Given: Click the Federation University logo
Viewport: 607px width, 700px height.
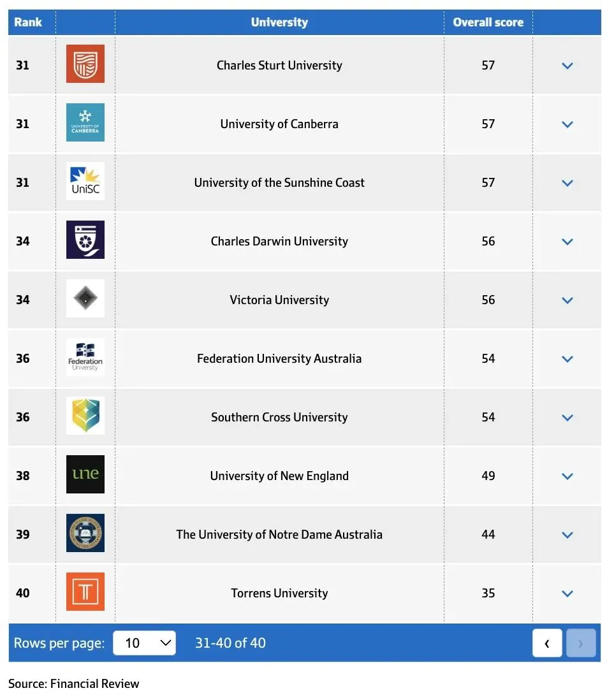Looking at the screenshot, I should (x=85, y=357).
